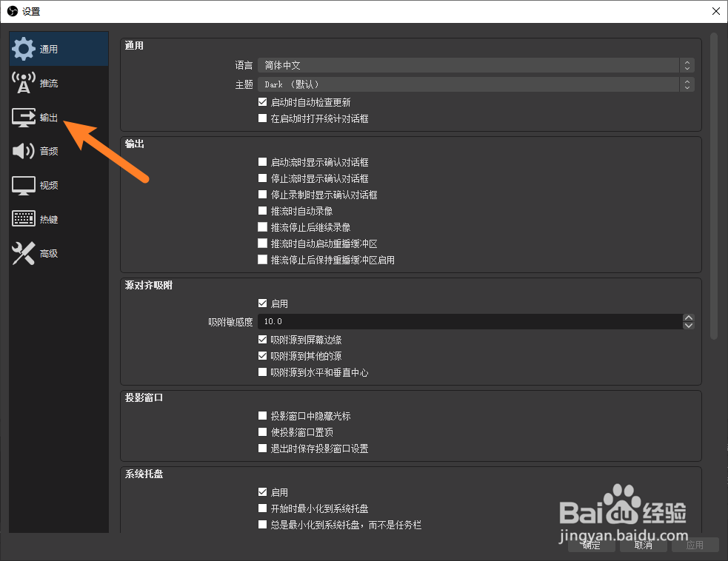Image resolution: width=728 pixels, height=561 pixels.
Task: Enable 投影窗口中隐藏光标 checkbox
Action: (x=262, y=416)
